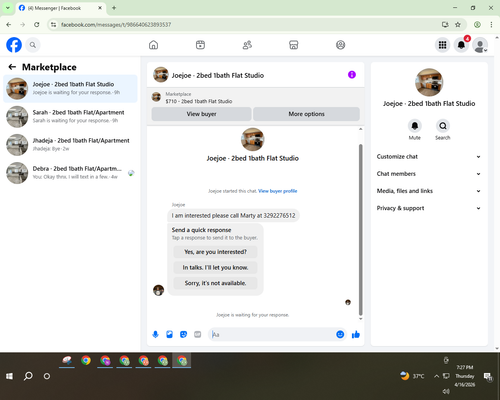
Task: Expand the Privacy & support section
Action: (429, 208)
